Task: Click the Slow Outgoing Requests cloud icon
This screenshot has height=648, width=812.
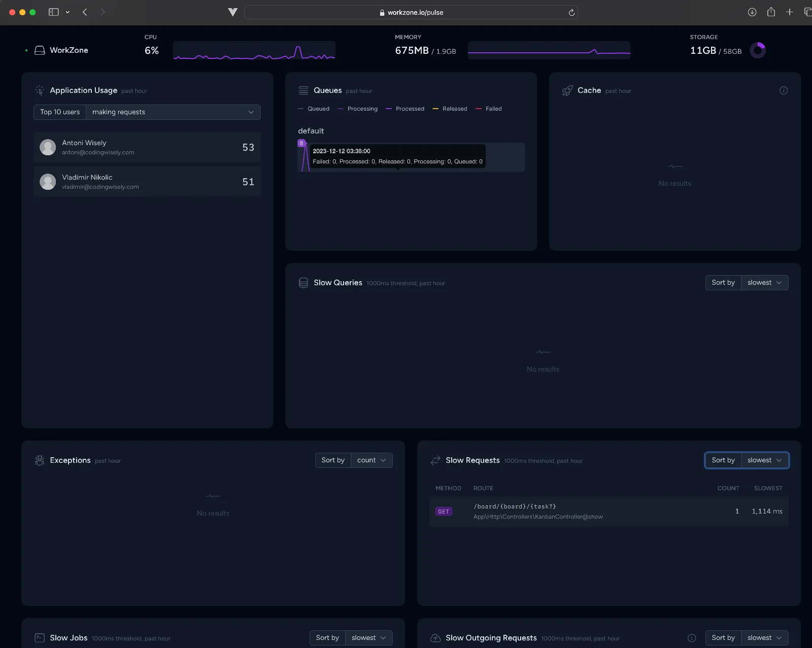Action: (435, 638)
